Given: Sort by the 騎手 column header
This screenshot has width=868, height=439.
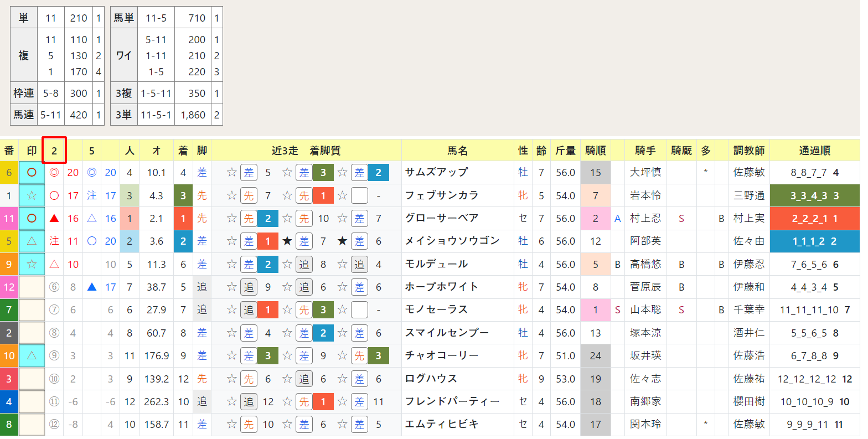Looking at the screenshot, I should [645, 151].
